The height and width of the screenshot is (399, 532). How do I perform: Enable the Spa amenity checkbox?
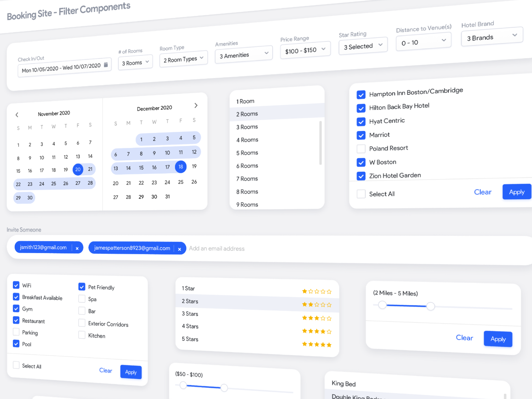click(x=82, y=299)
